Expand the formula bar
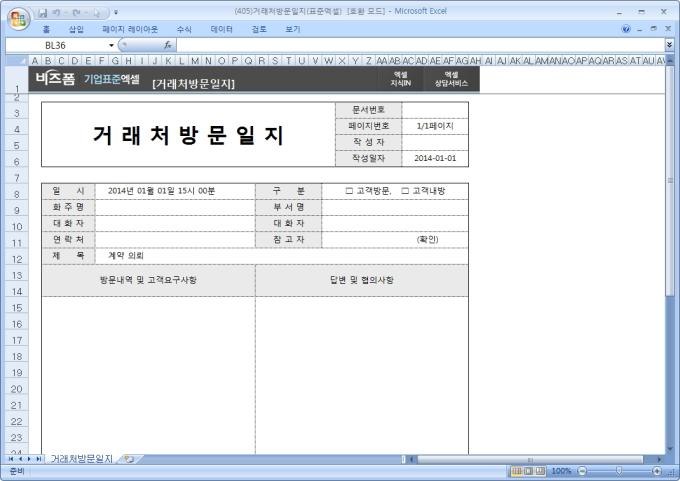Viewport: 680px width, 481px height. [669, 45]
